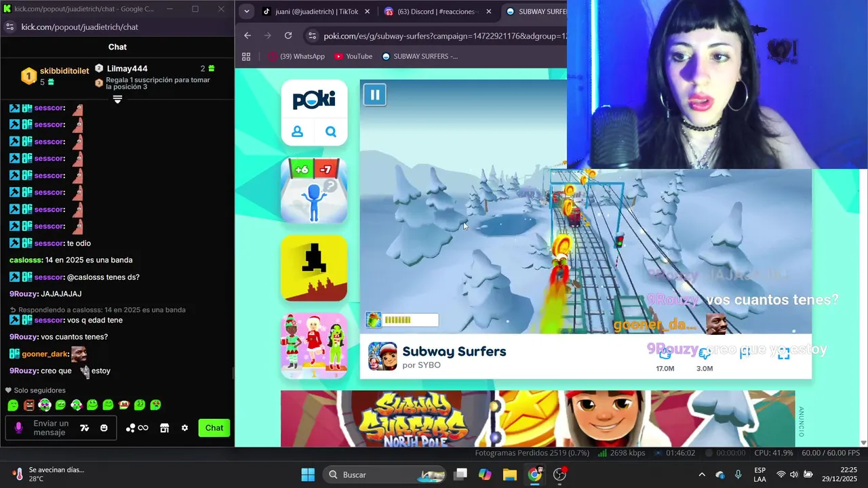Click gooner_dark username in the chat list
Viewport: 868px width, 488px height.
click(x=45, y=354)
